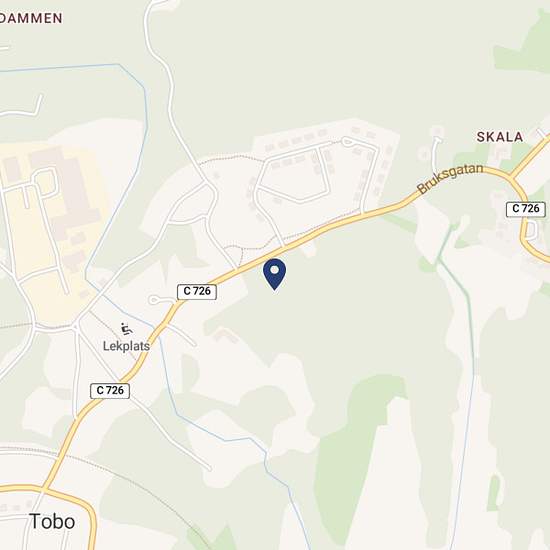550x550 pixels.
Task: Click the SKALA area label
Action: click(499, 137)
